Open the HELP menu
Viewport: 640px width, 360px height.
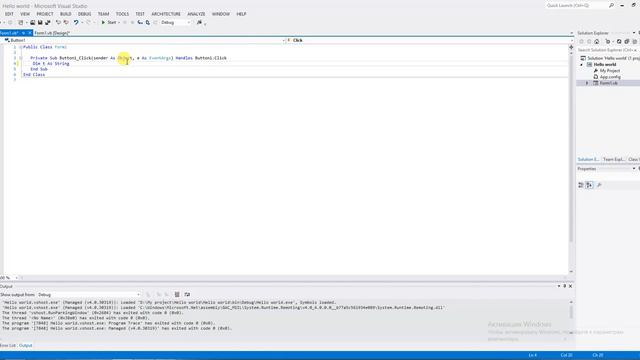pyautogui.click(x=241, y=14)
